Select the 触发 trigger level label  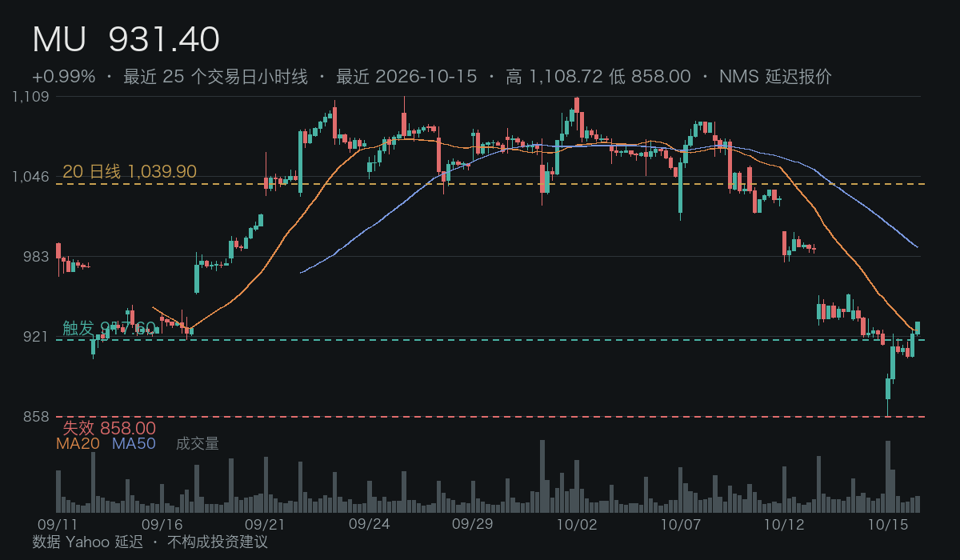(x=109, y=328)
